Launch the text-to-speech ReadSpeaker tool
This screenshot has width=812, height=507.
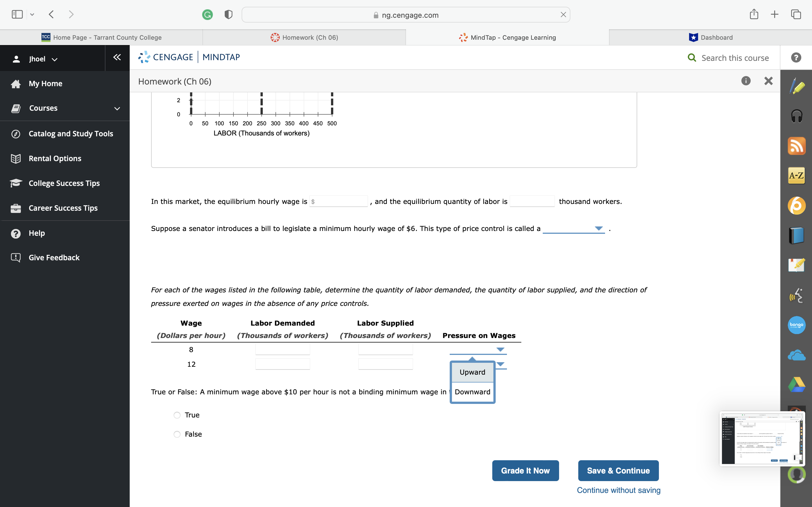pos(797,295)
